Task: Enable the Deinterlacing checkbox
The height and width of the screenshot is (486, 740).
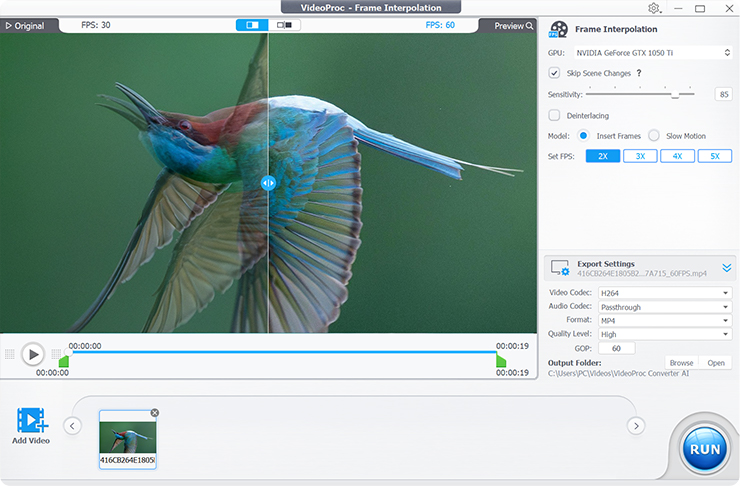Action: click(x=554, y=115)
